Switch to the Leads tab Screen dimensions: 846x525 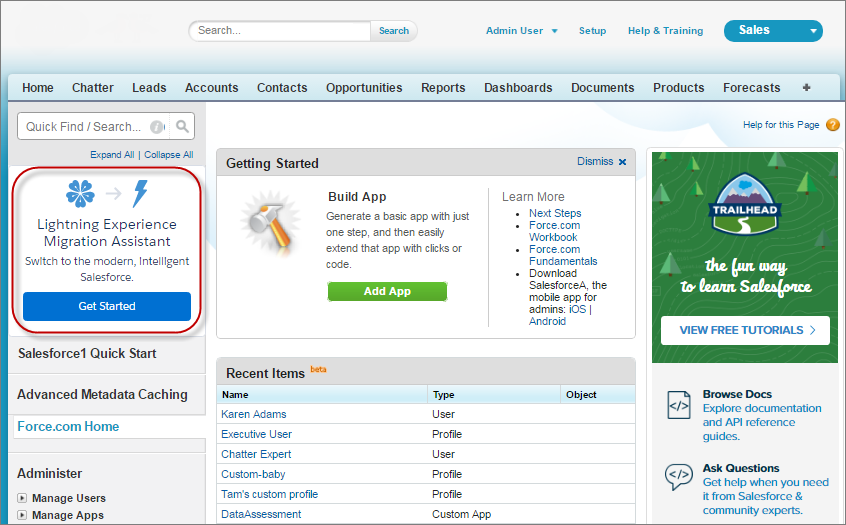pos(149,87)
